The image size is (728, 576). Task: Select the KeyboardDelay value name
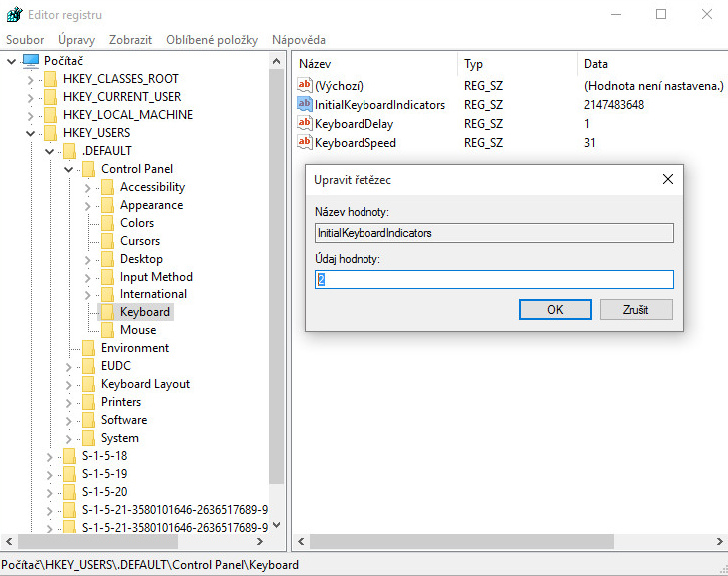354,124
